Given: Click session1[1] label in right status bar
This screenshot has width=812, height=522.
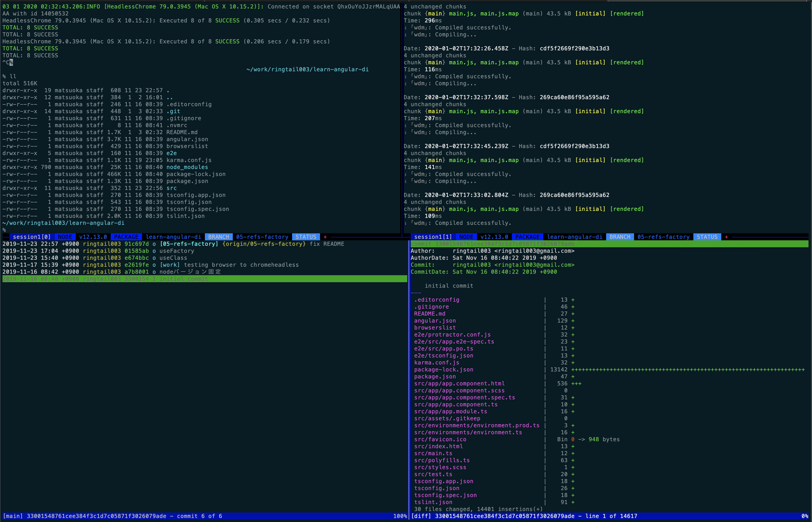Looking at the screenshot, I should point(433,237).
